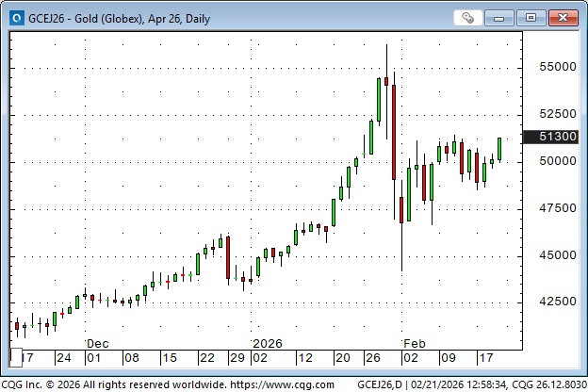Click the chain link icon button in title bar

[468, 17]
